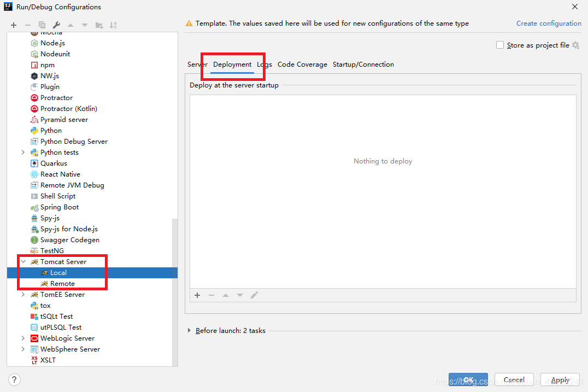This screenshot has height=392, width=588.
Task: Switch to the Logs tab
Action: pyautogui.click(x=264, y=65)
